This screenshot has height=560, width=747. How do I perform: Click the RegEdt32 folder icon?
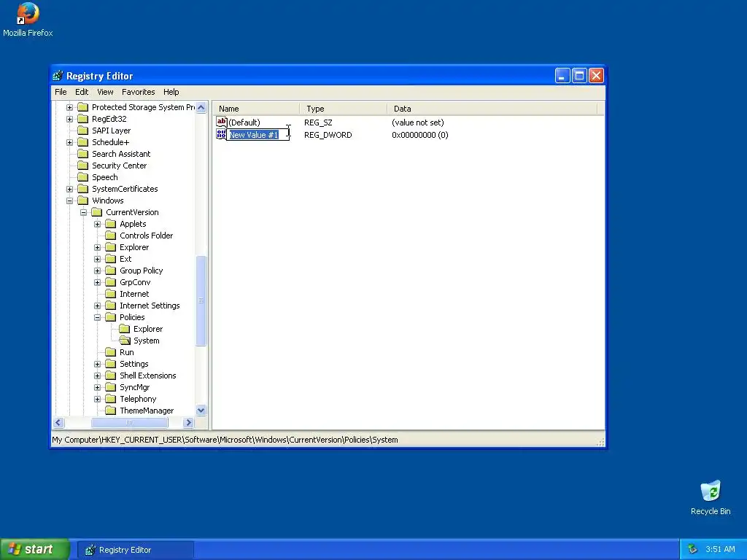[83, 119]
